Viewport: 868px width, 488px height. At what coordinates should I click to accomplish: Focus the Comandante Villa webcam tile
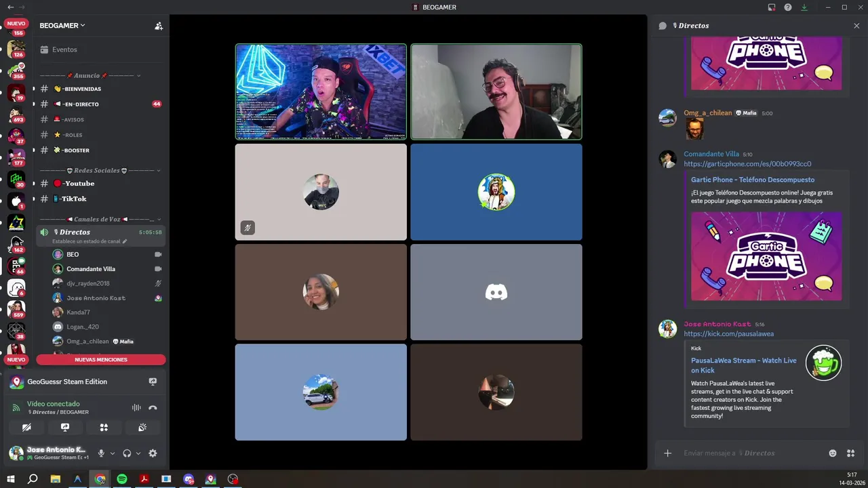click(496, 91)
